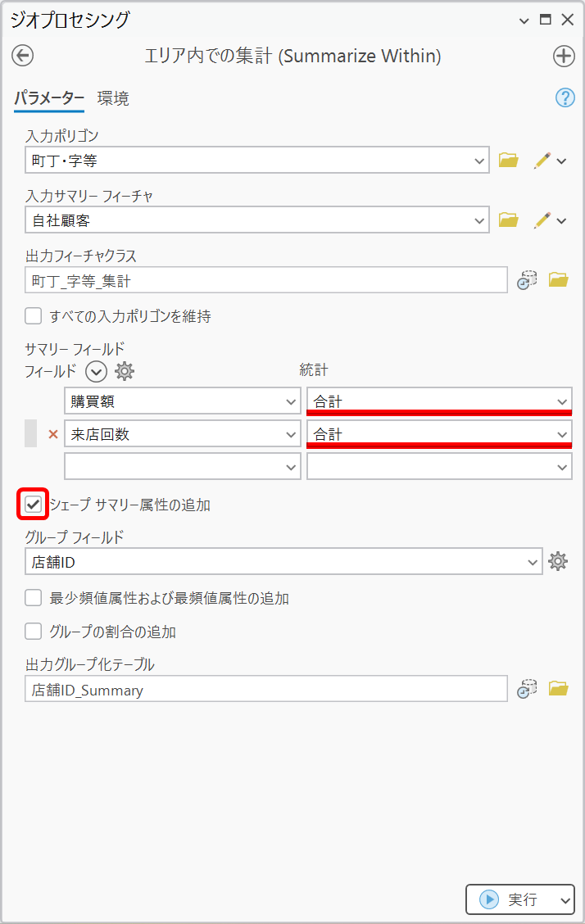Enable すべての入力ポリゴンを維持 checkbox
585x924 pixels.
coord(34,315)
